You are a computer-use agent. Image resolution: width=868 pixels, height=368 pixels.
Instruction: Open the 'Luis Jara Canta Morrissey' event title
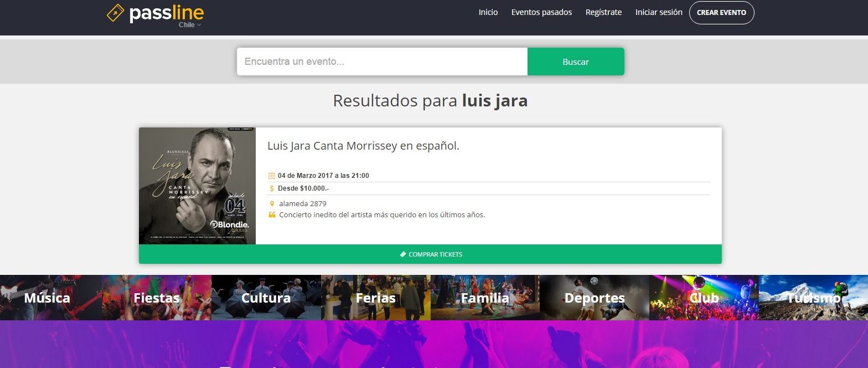click(x=363, y=146)
